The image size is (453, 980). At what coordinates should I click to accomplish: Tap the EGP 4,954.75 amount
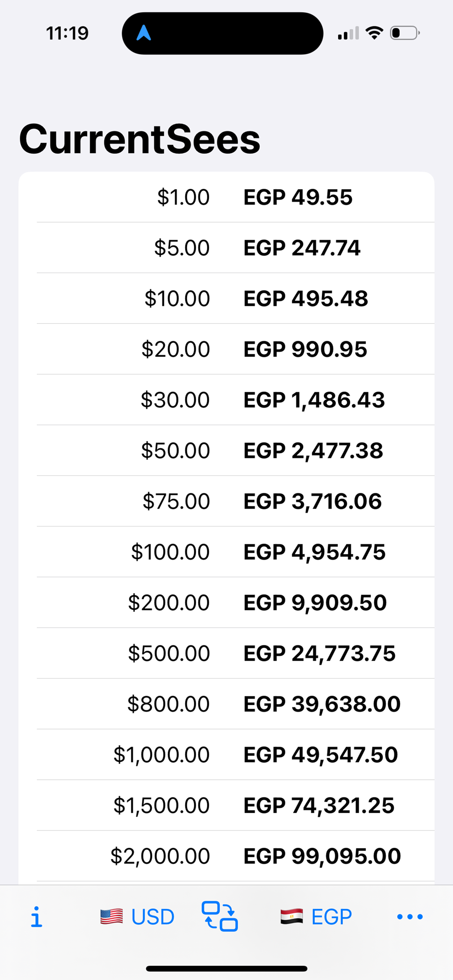pos(315,552)
